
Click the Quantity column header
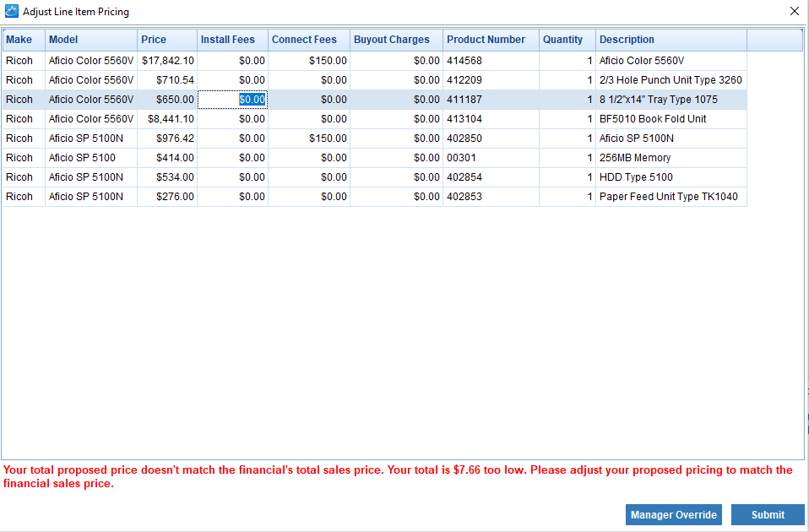(567, 40)
